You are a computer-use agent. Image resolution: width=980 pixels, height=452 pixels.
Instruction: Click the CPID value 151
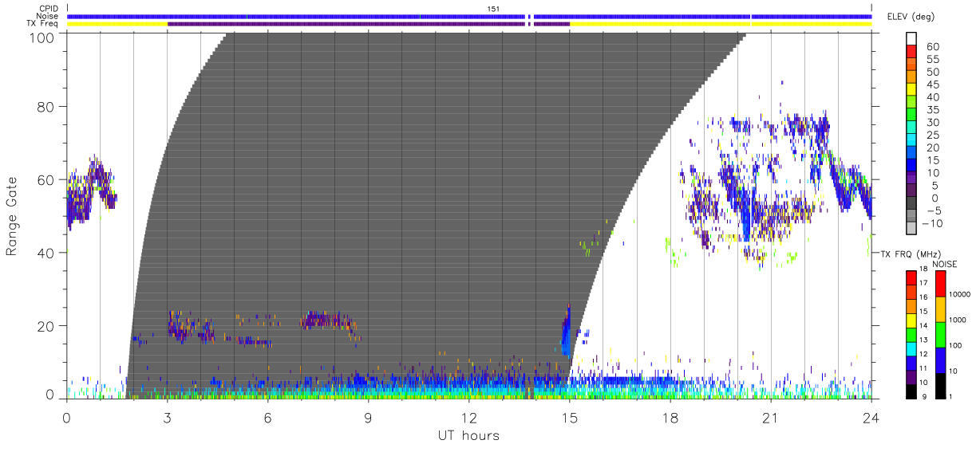tap(493, 8)
